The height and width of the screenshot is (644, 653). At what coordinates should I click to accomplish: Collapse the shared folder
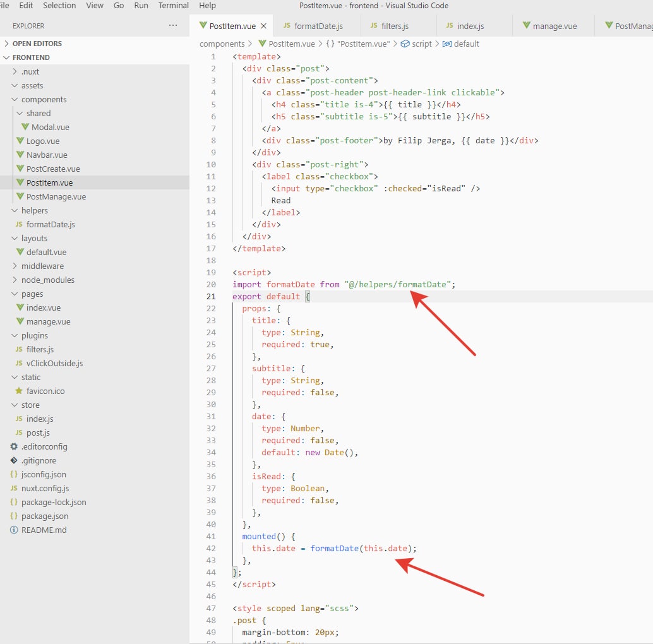tap(20, 113)
